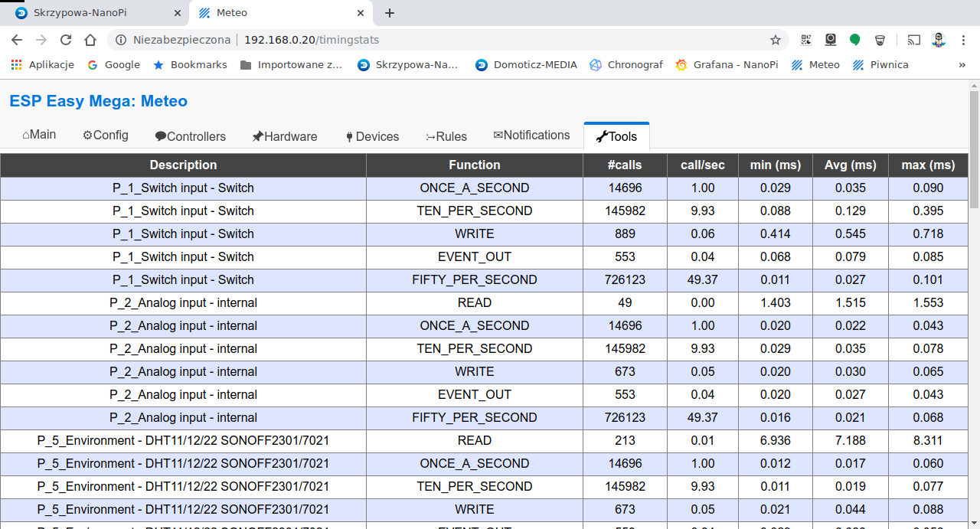Image resolution: width=980 pixels, height=529 pixels.
Task: Bookmark this page with the star icon
Action: pos(775,40)
